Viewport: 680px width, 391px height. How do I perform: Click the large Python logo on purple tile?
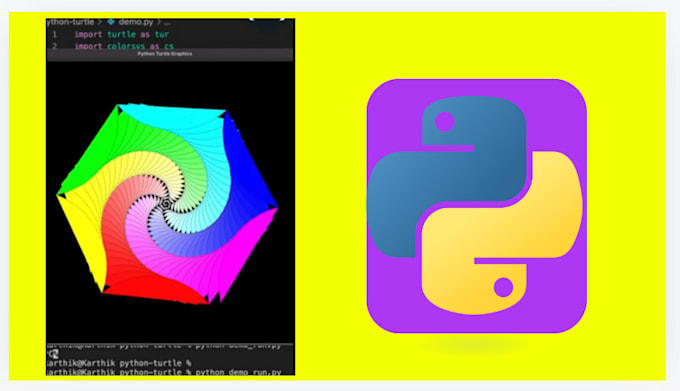pos(476,206)
